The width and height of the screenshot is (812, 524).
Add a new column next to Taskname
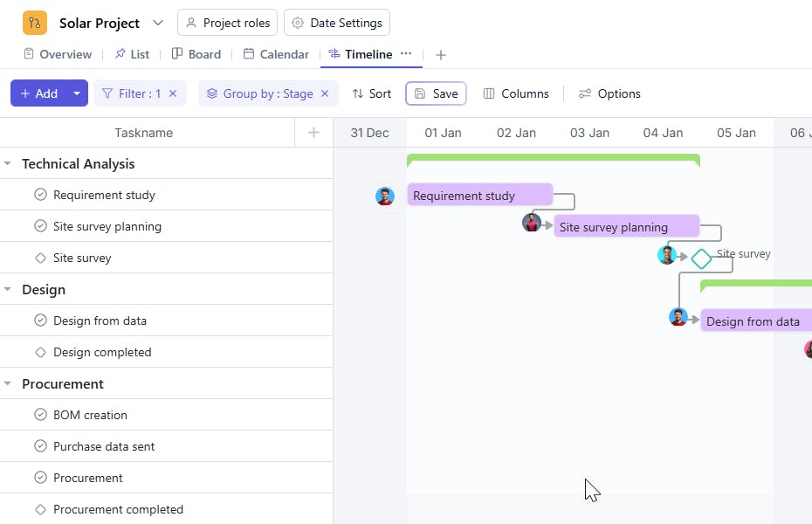click(x=314, y=133)
